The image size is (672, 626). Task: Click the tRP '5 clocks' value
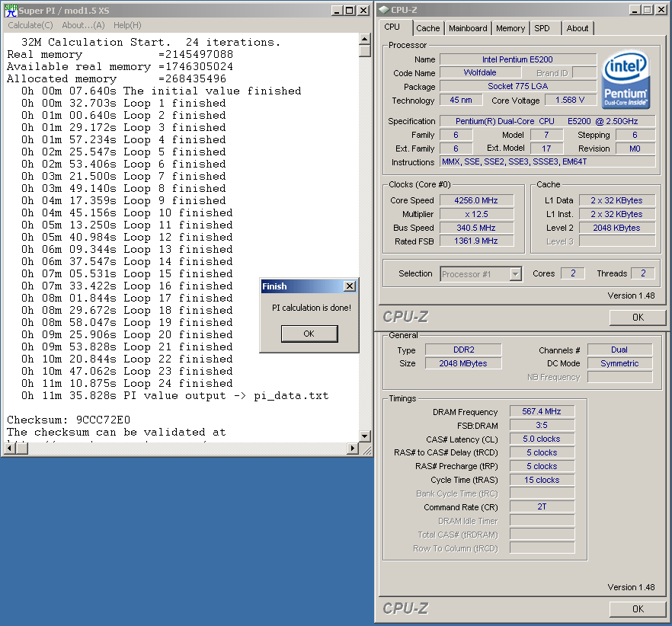point(542,466)
